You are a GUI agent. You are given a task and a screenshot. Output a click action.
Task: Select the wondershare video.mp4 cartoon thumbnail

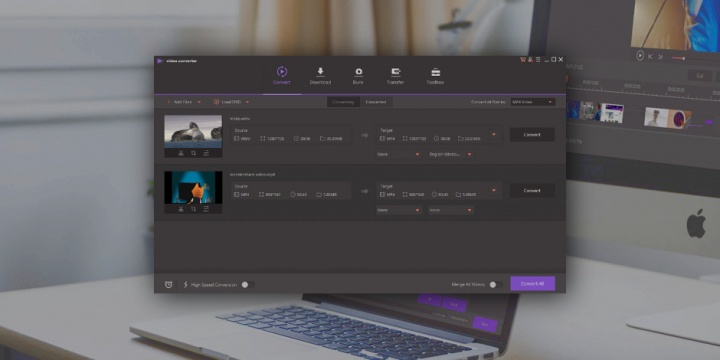[193, 187]
